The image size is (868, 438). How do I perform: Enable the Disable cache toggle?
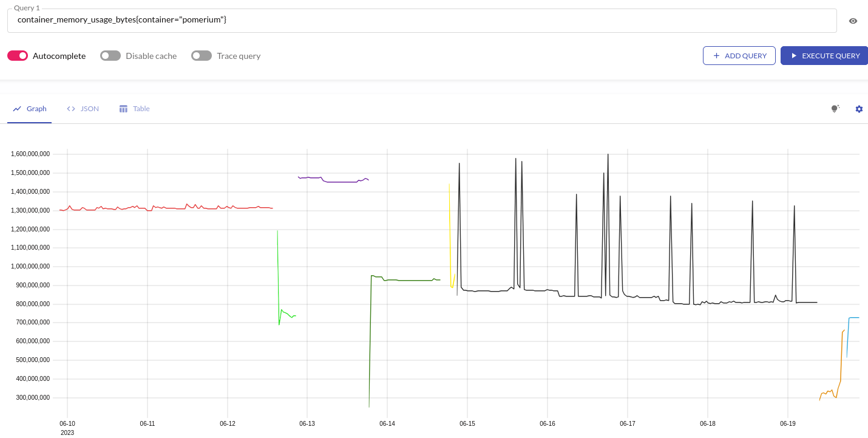tap(110, 55)
